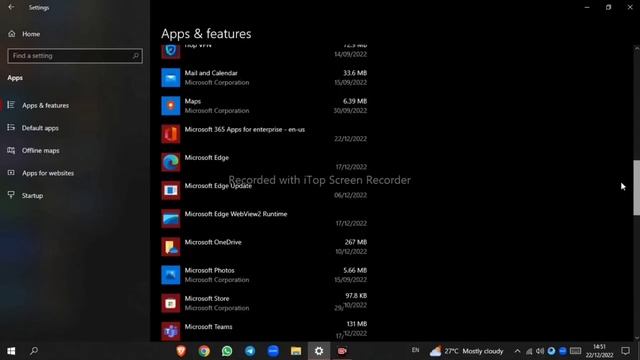Show hidden system tray icons
640x360 pixels.
click(517, 351)
